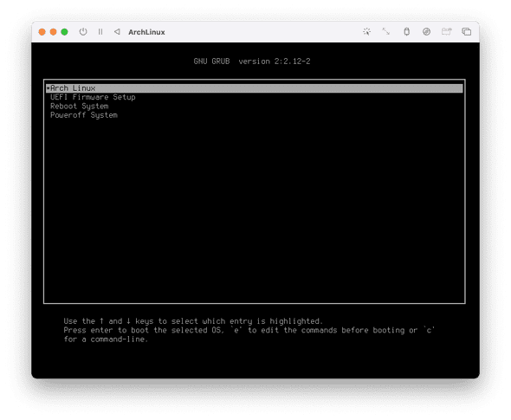Click the 'for a command-line.' help text
Screen dimensions: 511x420
106,339
